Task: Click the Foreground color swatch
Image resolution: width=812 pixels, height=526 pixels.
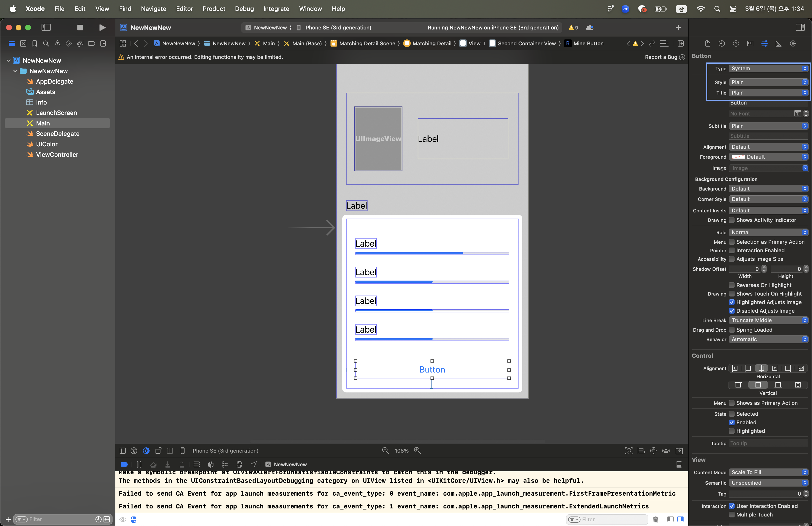Action: [738, 157]
